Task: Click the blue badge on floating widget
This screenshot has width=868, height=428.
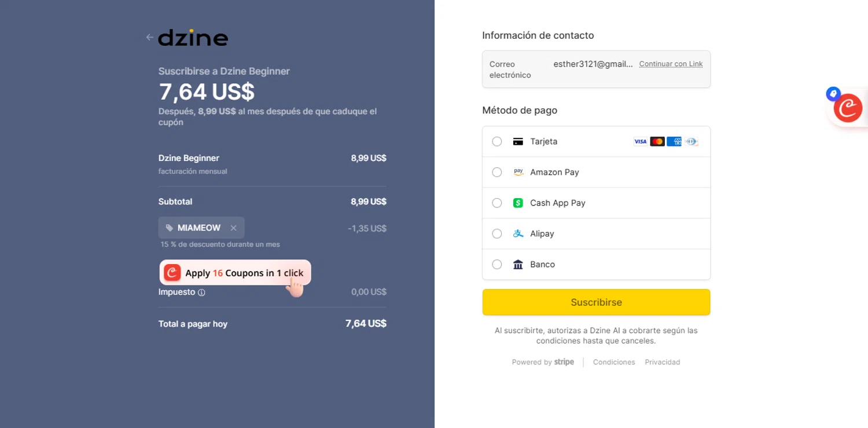Action: tap(833, 93)
